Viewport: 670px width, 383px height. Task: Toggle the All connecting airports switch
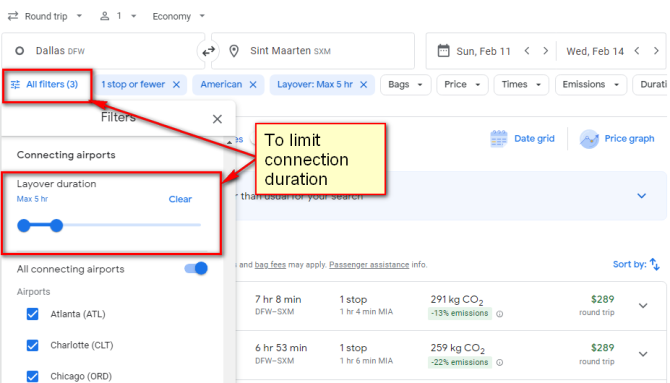point(196,268)
